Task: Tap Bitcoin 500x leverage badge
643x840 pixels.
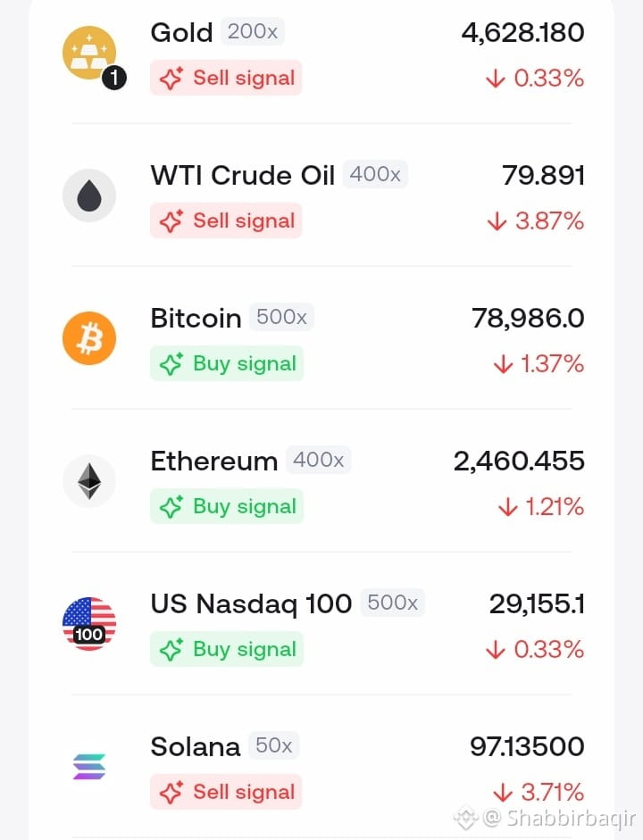Action: [281, 317]
